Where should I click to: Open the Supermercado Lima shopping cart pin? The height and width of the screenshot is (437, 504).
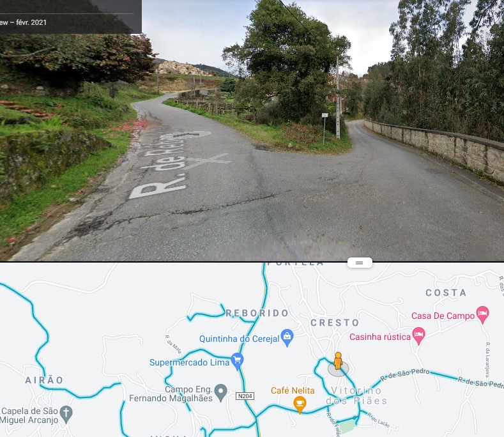click(x=237, y=362)
